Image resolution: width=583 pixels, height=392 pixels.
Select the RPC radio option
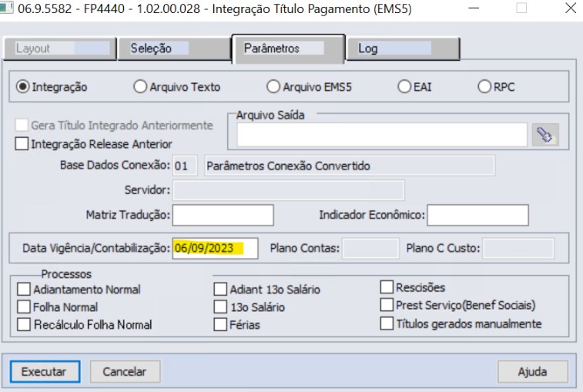pos(484,87)
